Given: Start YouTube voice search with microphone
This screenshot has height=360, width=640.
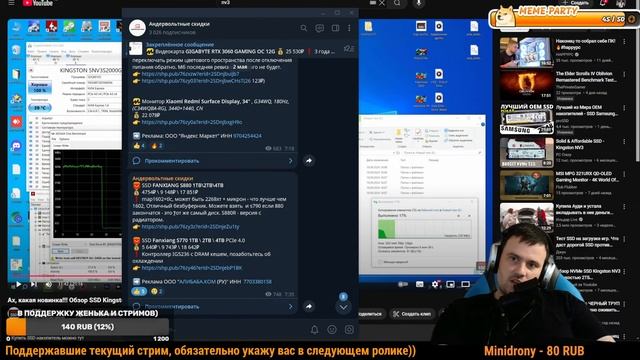Looking at the screenshot, I should pyautogui.click(x=419, y=3).
